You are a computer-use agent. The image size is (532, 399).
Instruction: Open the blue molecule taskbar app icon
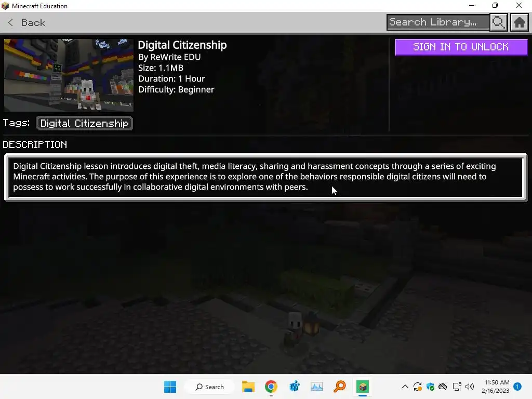pyautogui.click(x=294, y=387)
